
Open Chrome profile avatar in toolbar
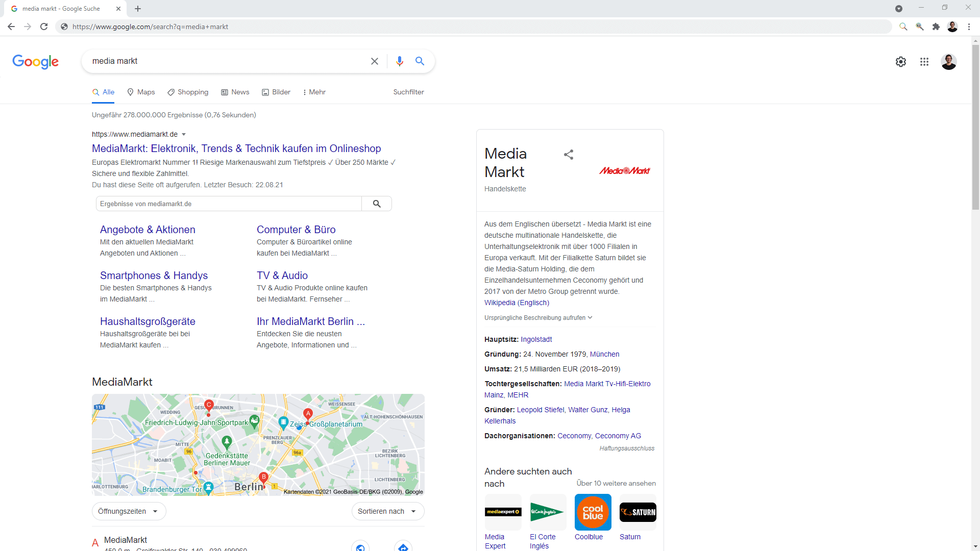point(952,27)
